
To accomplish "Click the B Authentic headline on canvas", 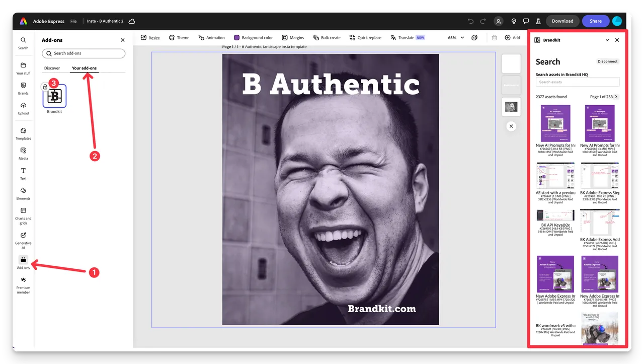I will coord(331,85).
